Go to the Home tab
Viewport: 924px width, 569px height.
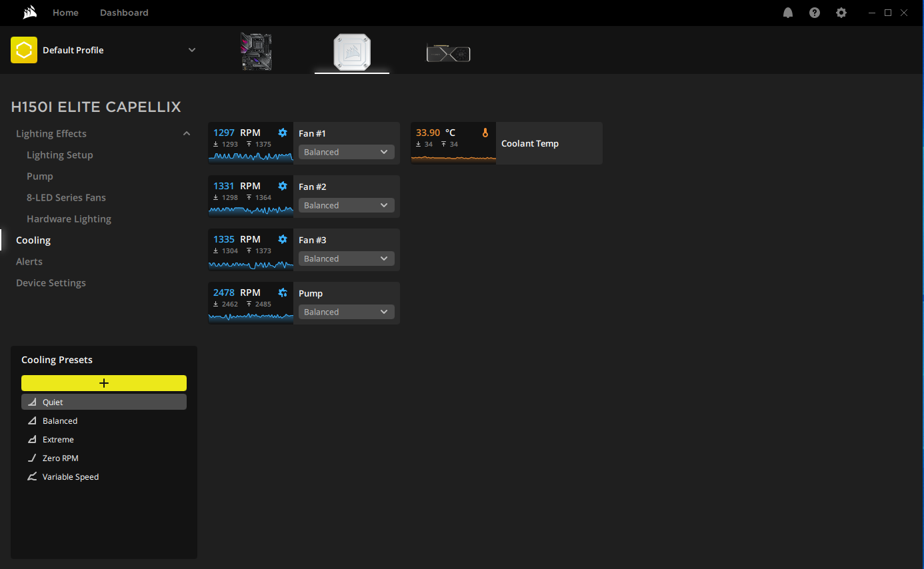(65, 13)
